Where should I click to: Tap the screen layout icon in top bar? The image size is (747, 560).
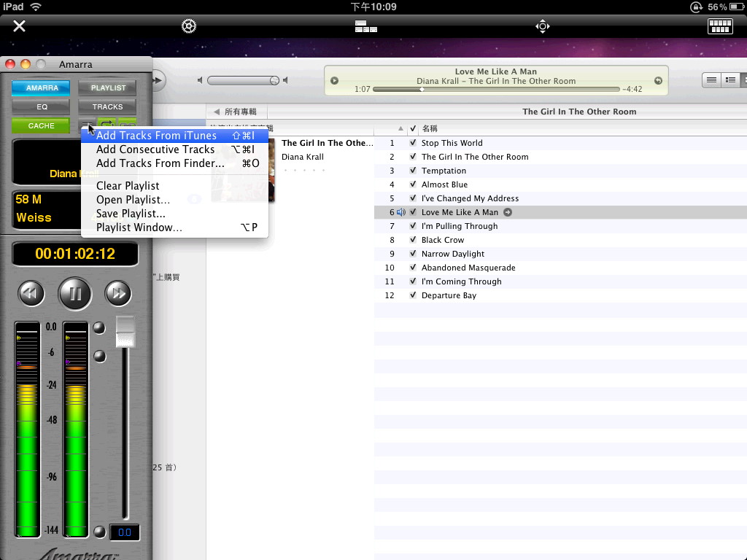(366, 26)
